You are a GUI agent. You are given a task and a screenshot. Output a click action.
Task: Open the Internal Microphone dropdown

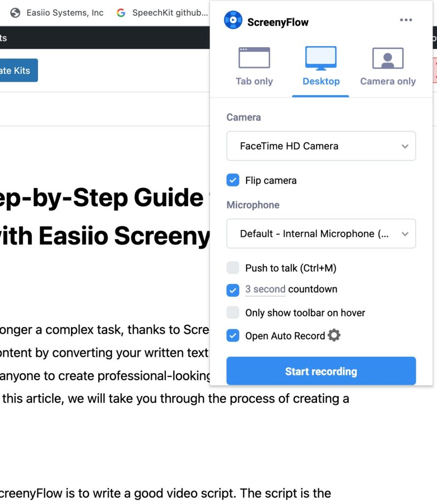point(321,234)
